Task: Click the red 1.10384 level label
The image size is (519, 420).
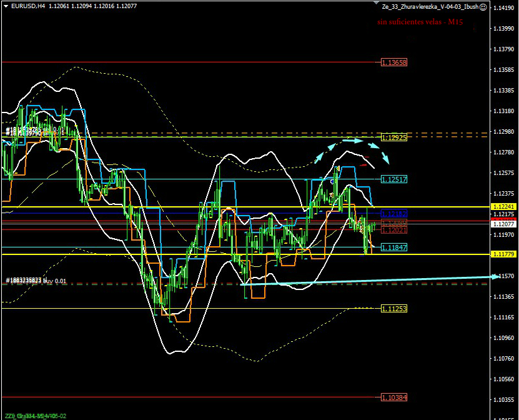Action: pos(394,397)
